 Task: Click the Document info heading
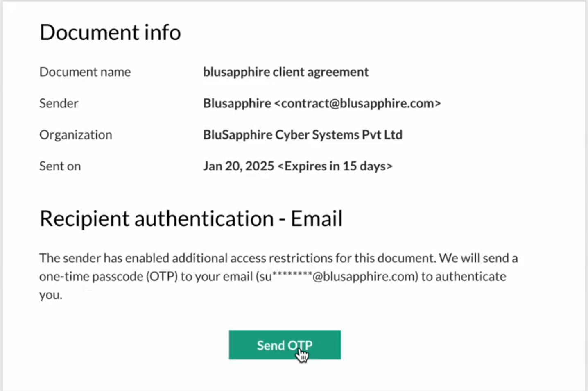[x=110, y=32]
